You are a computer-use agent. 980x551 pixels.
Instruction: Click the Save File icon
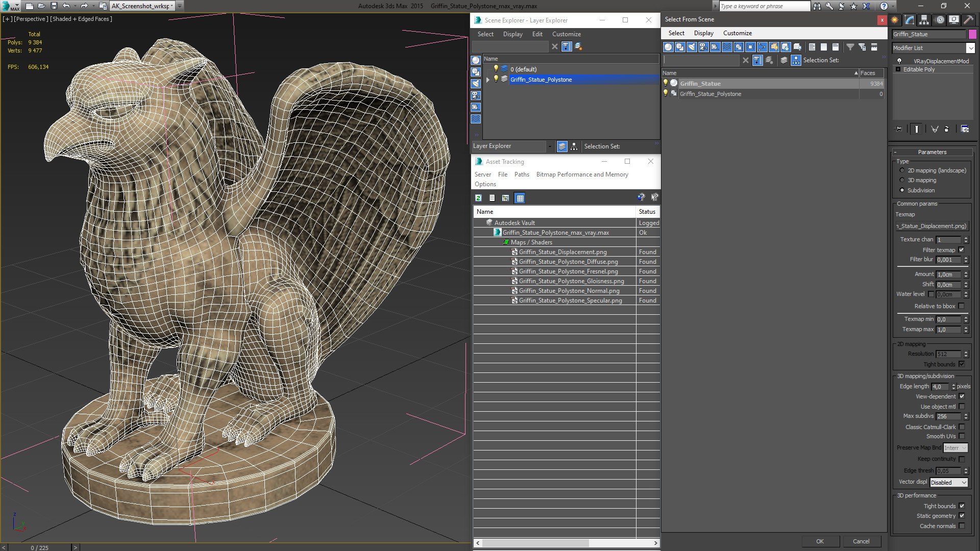tap(54, 6)
